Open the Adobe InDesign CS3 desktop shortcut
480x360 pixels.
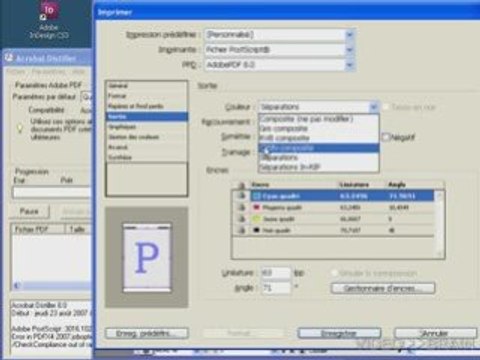(x=49, y=21)
